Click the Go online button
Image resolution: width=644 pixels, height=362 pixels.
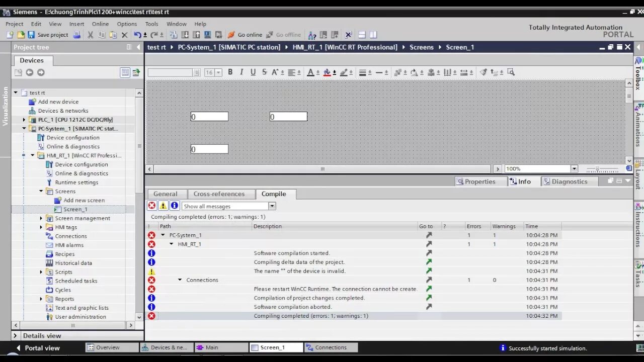(x=245, y=35)
